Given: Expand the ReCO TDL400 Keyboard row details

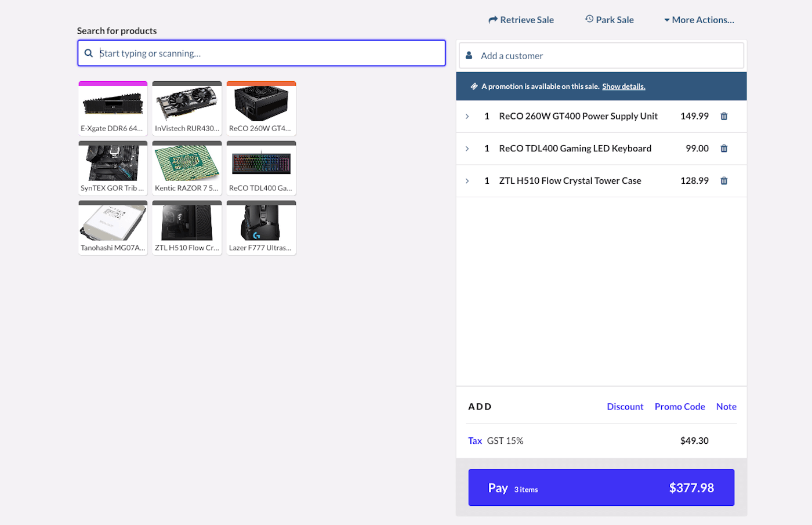Looking at the screenshot, I should coord(467,149).
